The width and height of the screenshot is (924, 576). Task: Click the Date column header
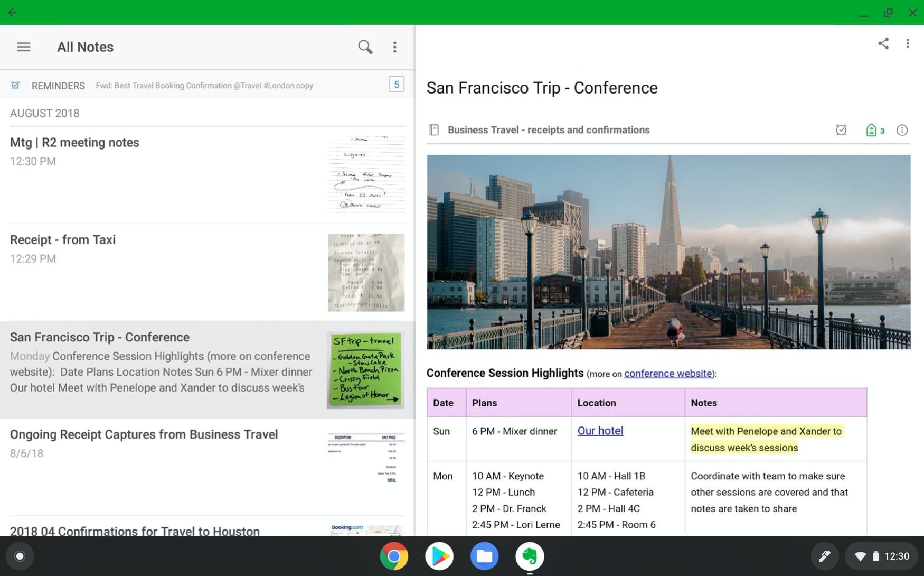click(446, 403)
